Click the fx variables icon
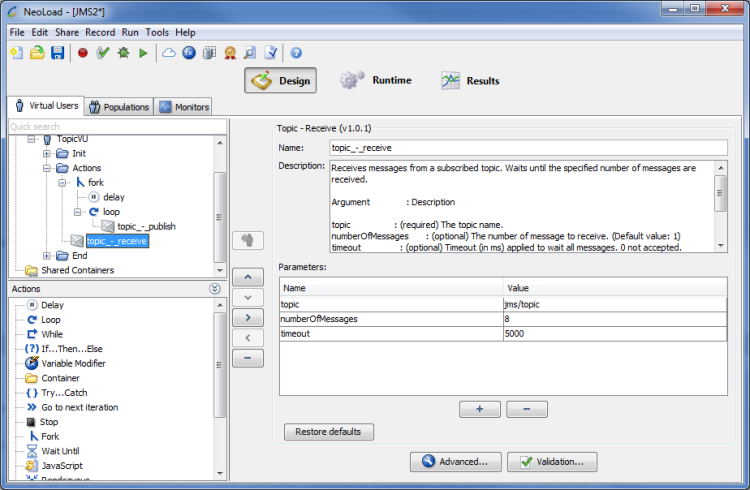Viewport: 750px width, 490px height. (189, 52)
